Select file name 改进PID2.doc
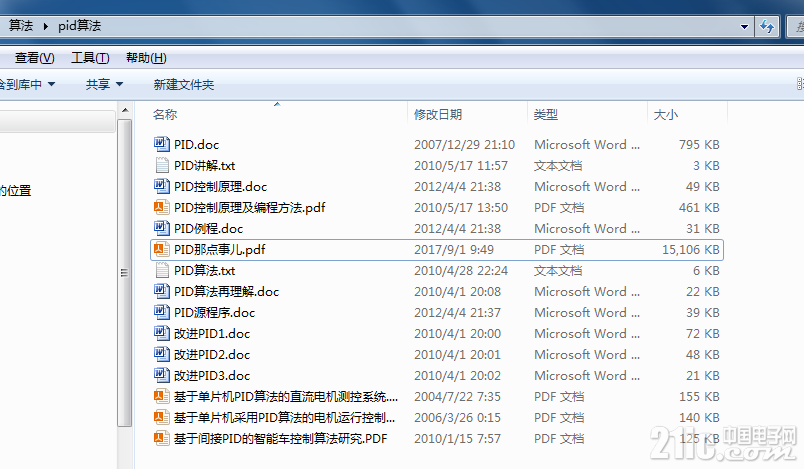 click(212, 355)
